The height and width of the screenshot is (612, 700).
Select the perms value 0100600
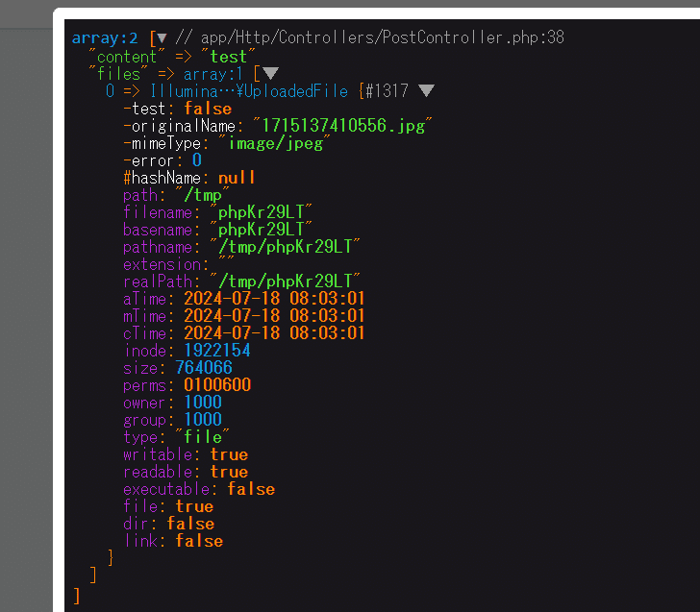click(x=217, y=385)
